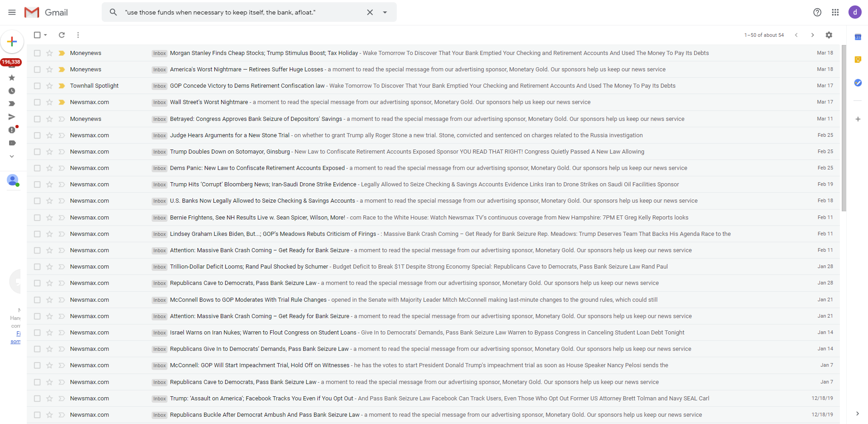
Task: Check the first Moneynews email checkbox
Action: pyautogui.click(x=37, y=53)
